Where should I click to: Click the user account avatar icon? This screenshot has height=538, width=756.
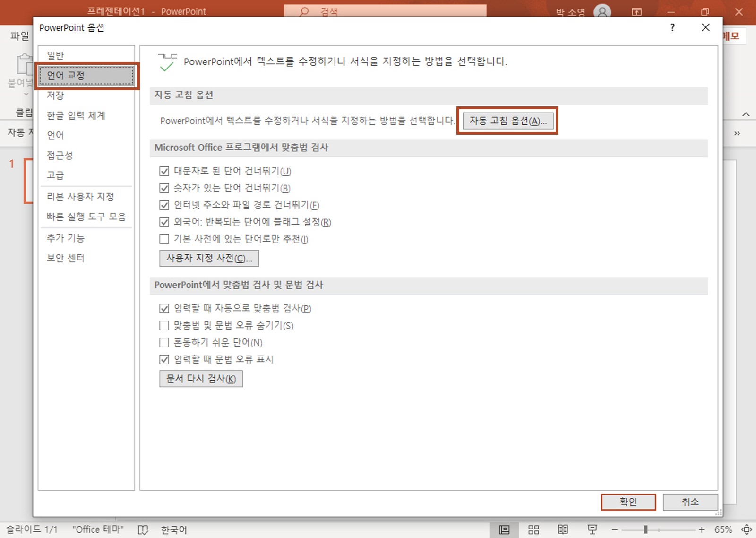[x=602, y=12]
